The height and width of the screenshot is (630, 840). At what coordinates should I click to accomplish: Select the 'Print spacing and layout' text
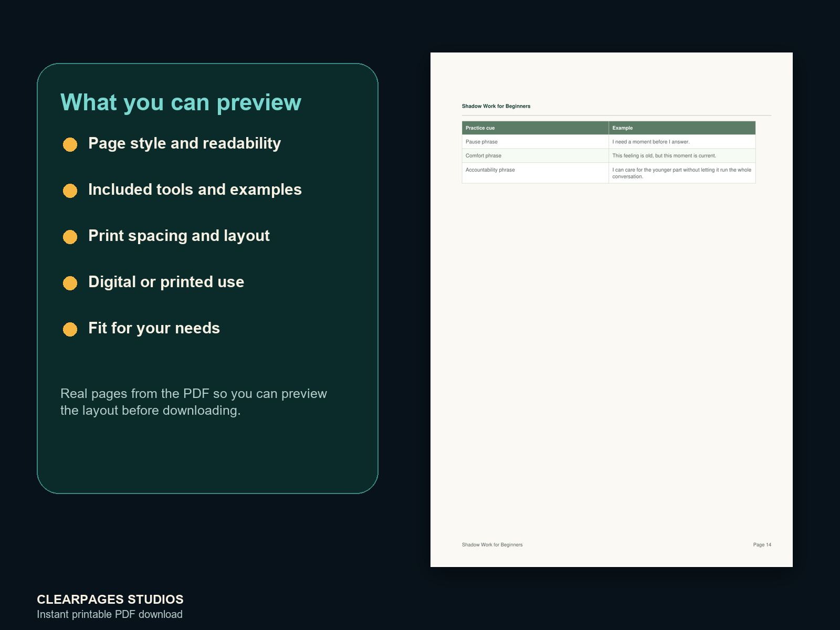pos(178,236)
